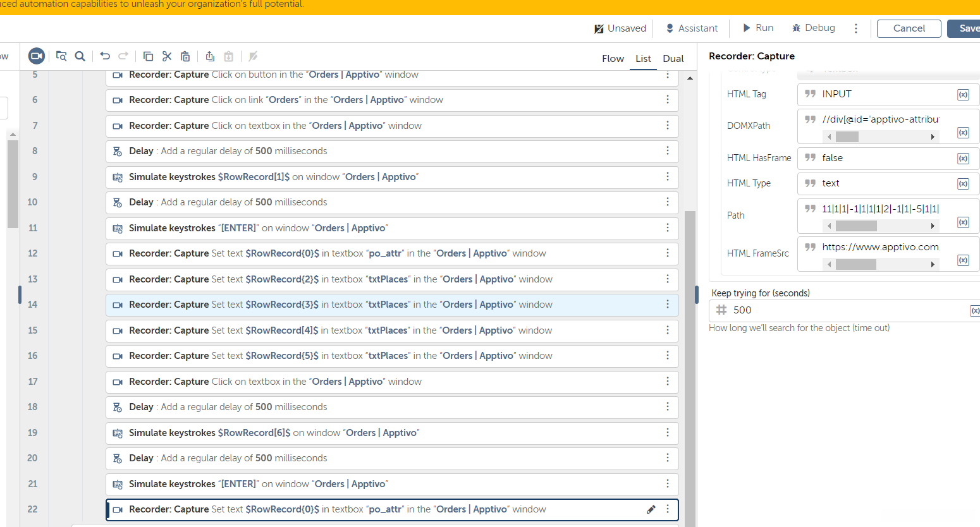Viewport: 980px width, 527px height.
Task: Paste action from clipboard
Action: pyautogui.click(x=185, y=56)
